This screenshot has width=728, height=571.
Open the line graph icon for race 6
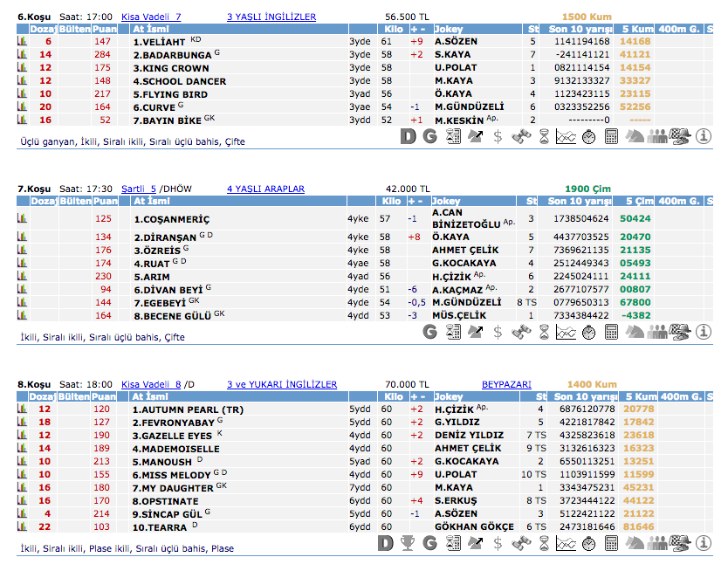click(x=566, y=136)
